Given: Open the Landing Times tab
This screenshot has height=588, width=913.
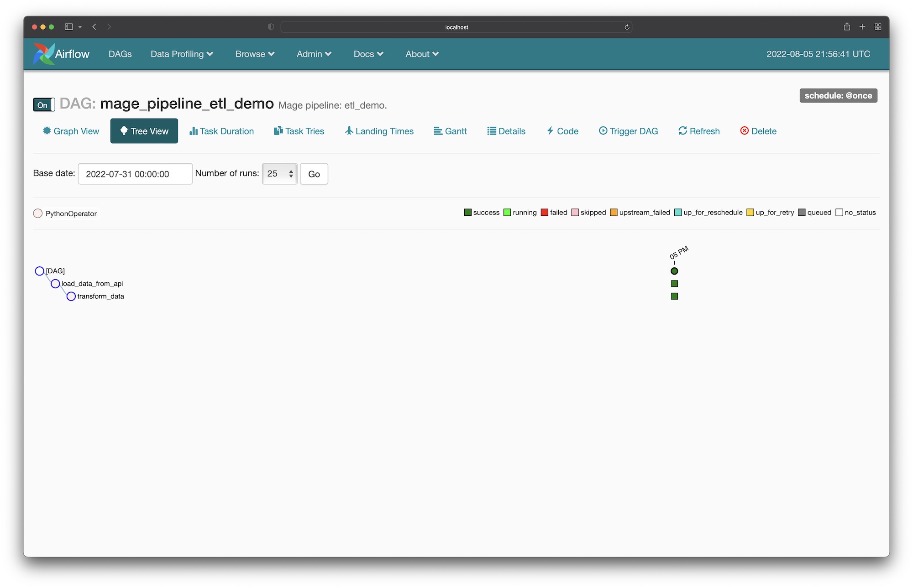Looking at the screenshot, I should pos(379,131).
